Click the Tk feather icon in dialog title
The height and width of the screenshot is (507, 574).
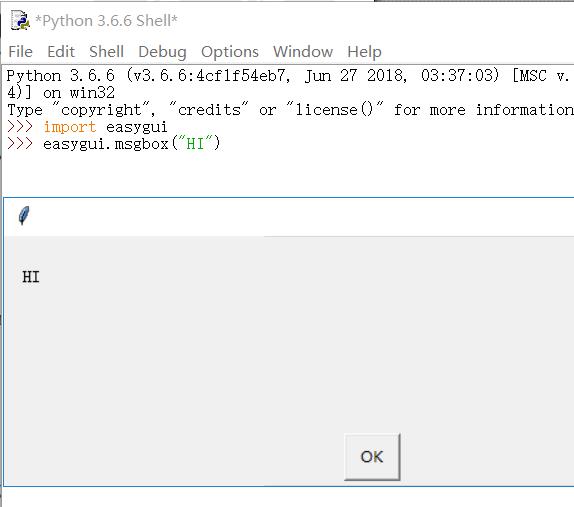tap(24, 215)
